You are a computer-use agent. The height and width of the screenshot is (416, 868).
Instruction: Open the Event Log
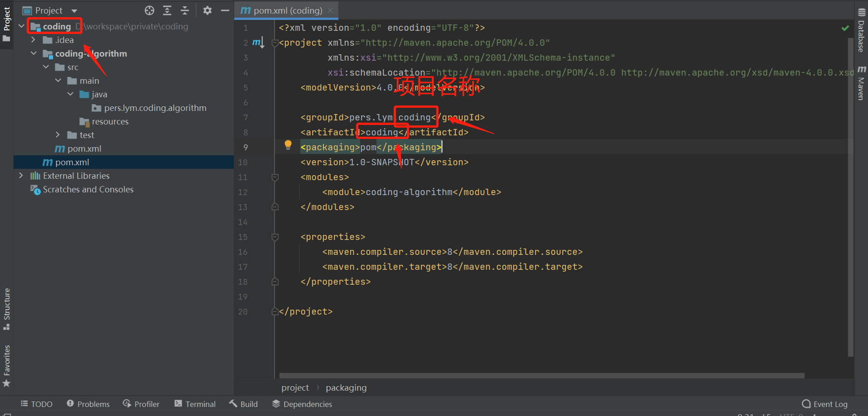coord(825,404)
